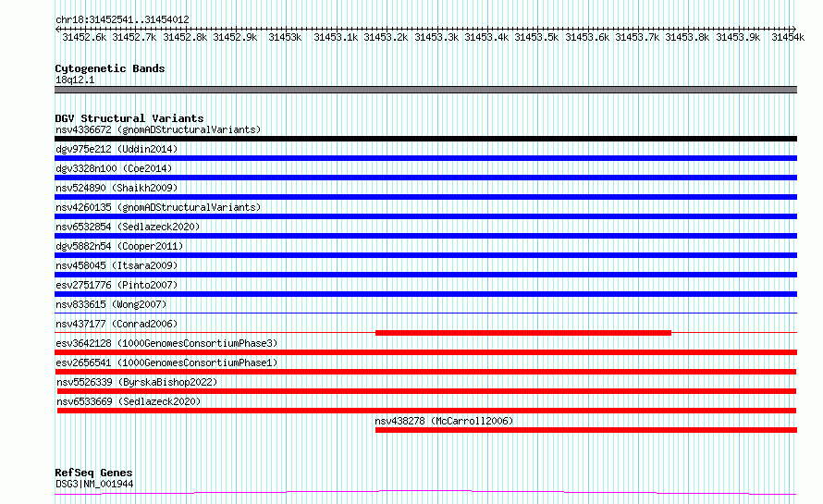Select the red esv2656541 variant bar
This screenshot has height=504, width=823.
(425, 372)
